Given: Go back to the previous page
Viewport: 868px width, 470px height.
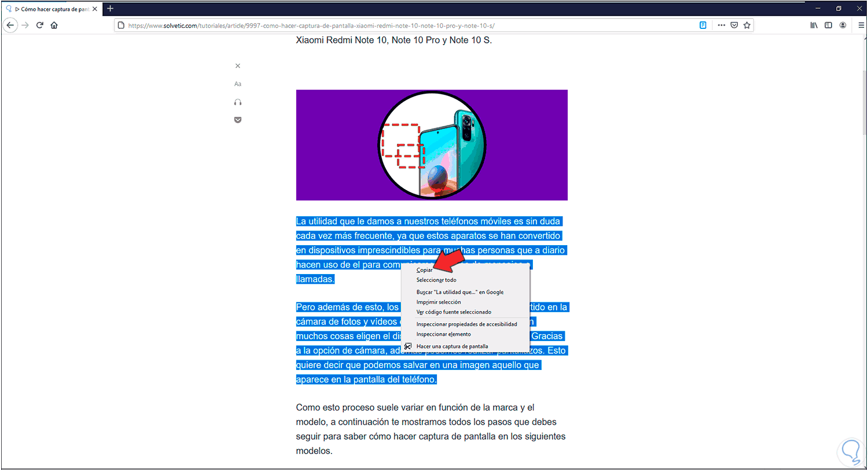Looking at the screenshot, I should pyautogui.click(x=10, y=25).
